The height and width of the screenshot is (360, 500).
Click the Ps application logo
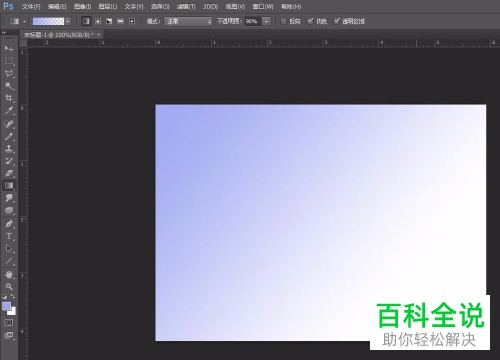8,6
